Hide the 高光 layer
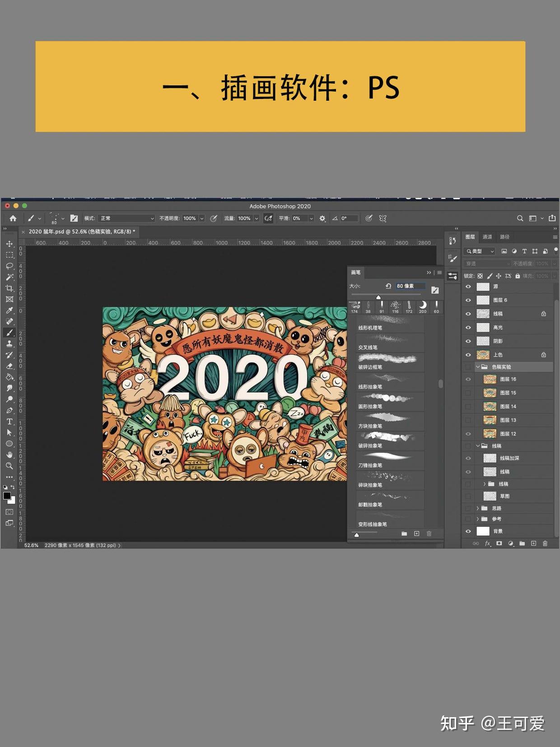 click(468, 327)
